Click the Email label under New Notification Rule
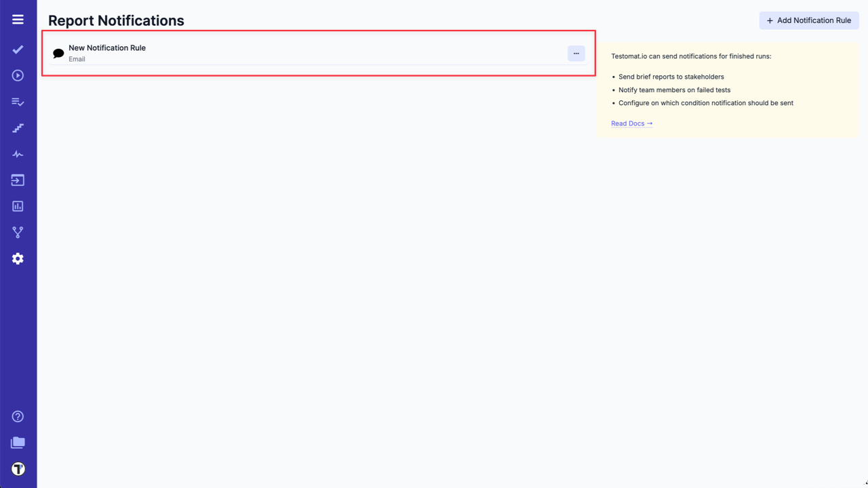Image resolution: width=868 pixels, height=488 pixels. (x=77, y=59)
